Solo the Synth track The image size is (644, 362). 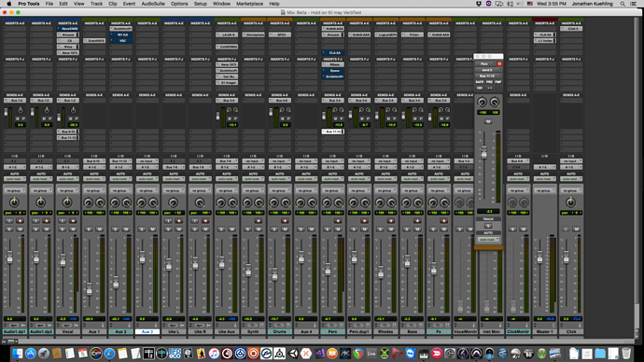click(x=247, y=229)
